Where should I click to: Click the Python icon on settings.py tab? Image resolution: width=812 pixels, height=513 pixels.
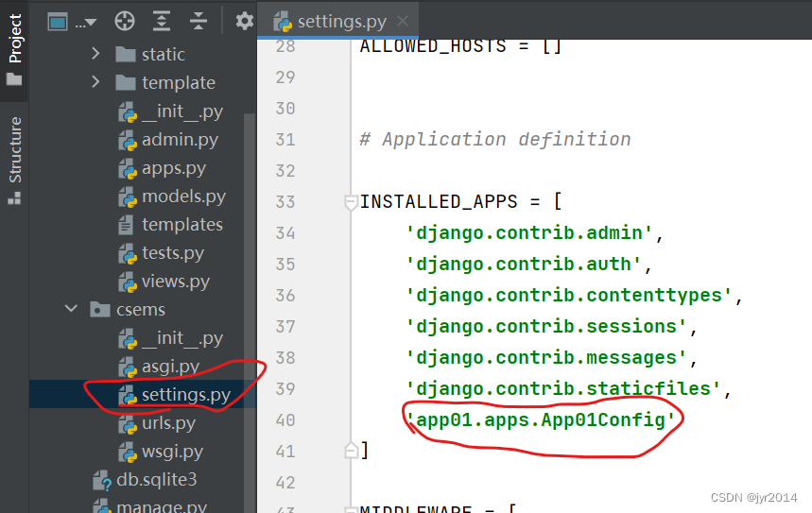click(283, 22)
